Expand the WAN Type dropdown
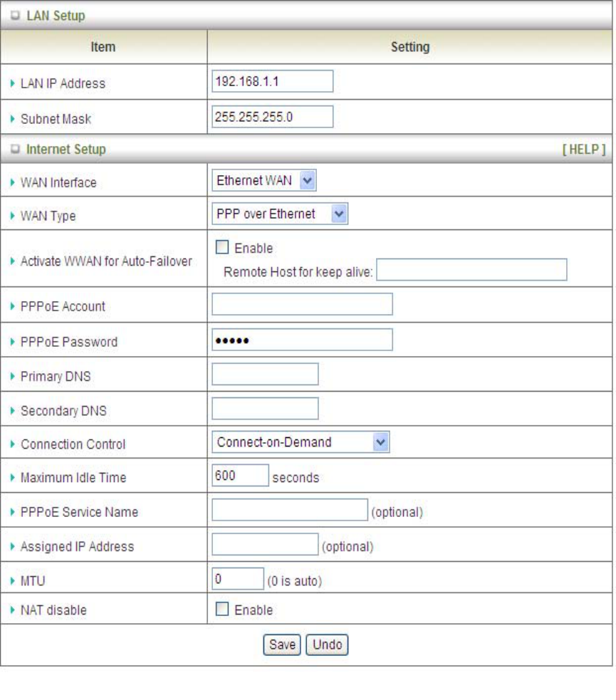 pyautogui.click(x=280, y=214)
